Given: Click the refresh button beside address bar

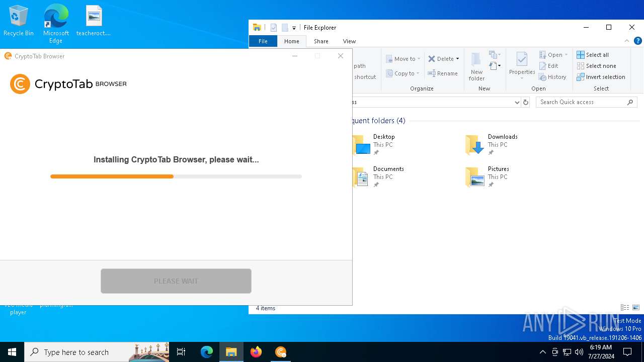Looking at the screenshot, I should pyautogui.click(x=526, y=102).
